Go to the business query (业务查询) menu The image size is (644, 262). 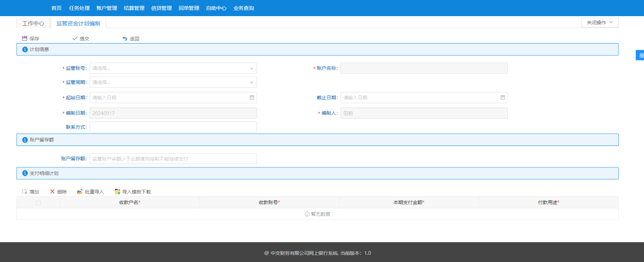(x=244, y=8)
